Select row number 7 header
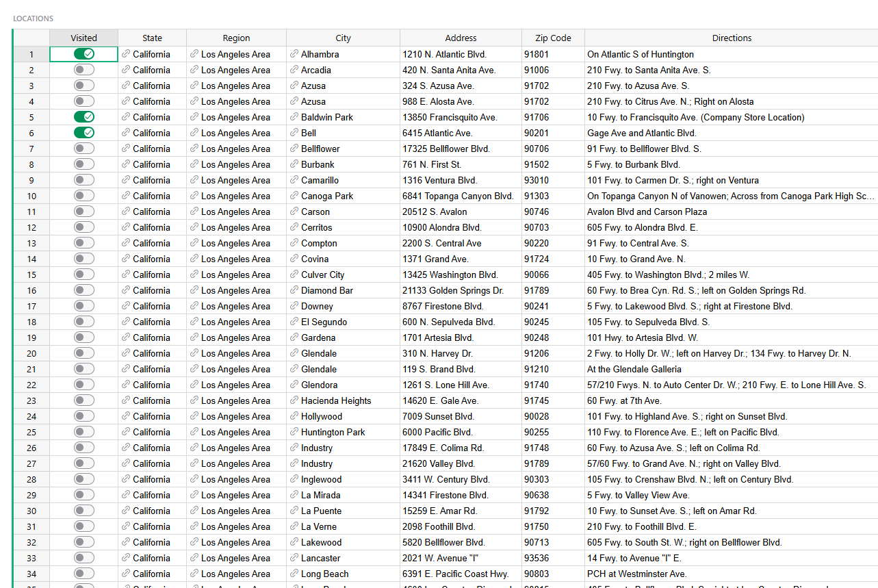This screenshot has height=588, width=878. 31,149
